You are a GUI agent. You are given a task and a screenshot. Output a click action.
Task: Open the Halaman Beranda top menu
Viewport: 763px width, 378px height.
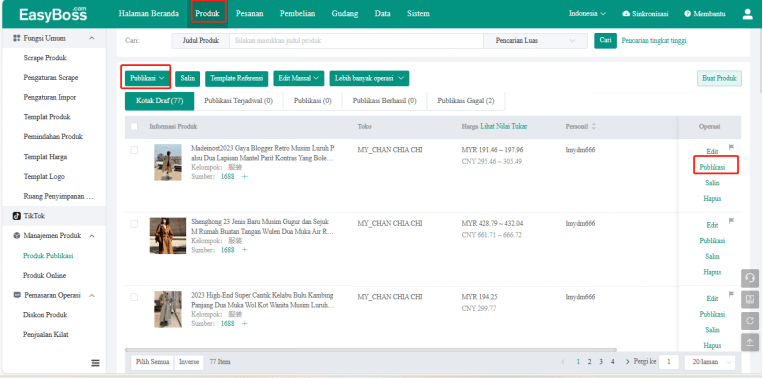point(148,14)
